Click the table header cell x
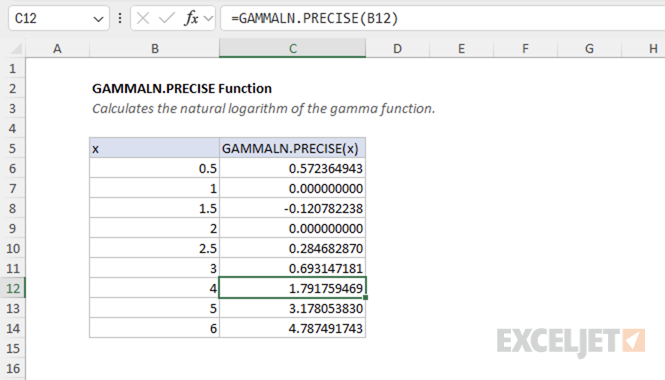The width and height of the screenshot is (665, 380). pos(154,148)
